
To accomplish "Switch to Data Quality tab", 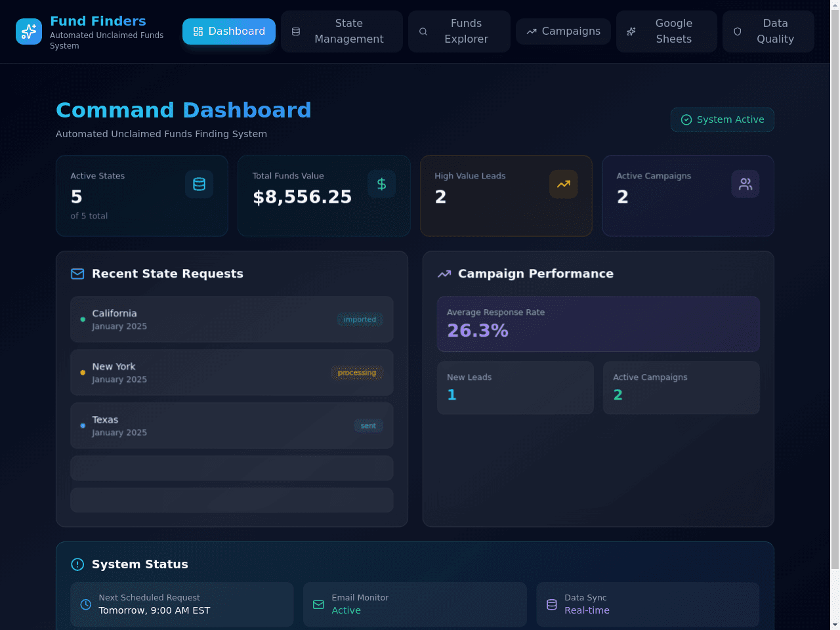I will [x=768, y=31].
